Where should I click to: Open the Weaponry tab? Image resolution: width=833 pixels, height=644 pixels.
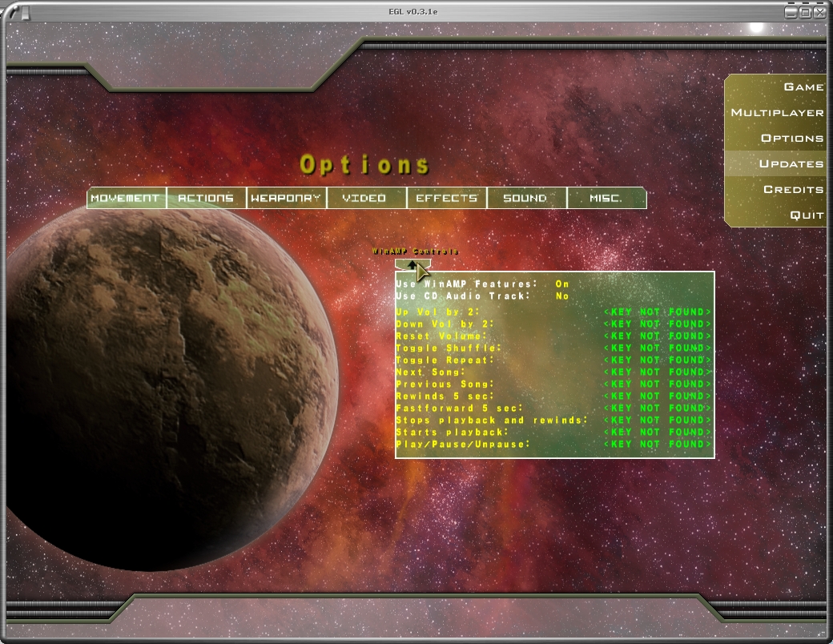pos(286,198)
